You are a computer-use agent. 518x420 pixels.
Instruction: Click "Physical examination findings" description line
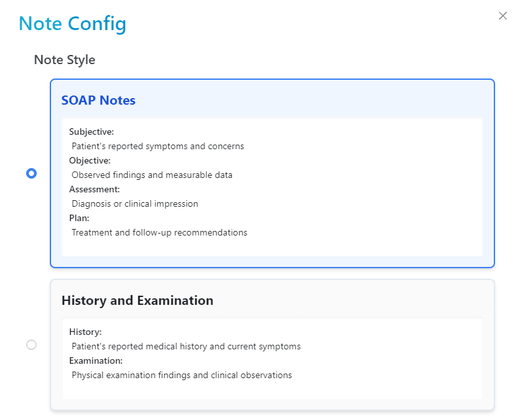(182, 375)
